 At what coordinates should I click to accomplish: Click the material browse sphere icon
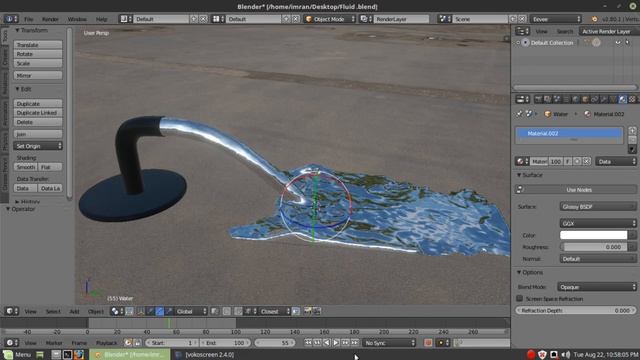(521, 161)
